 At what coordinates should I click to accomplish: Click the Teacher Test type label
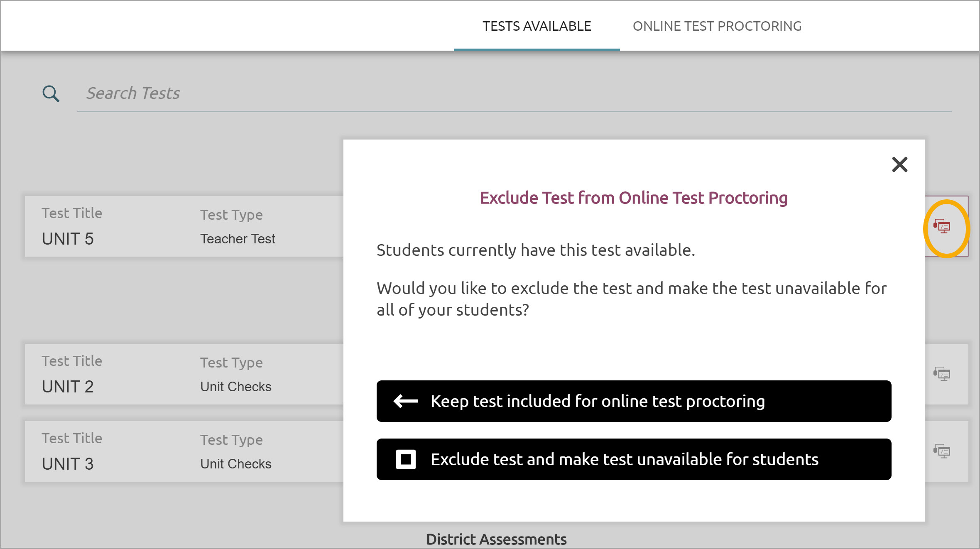(x=237, y=238)
